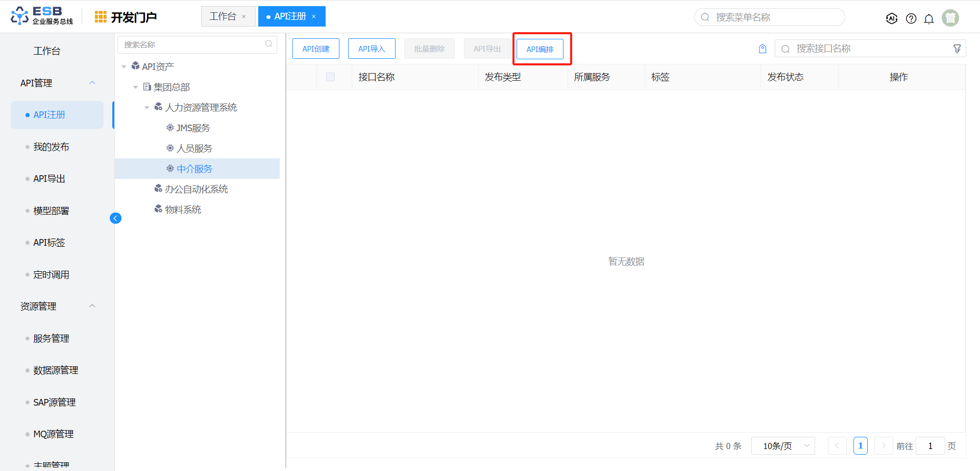Click the tree search magnifier icon
This screenshot has height=471, width=980.
(268, 44)
